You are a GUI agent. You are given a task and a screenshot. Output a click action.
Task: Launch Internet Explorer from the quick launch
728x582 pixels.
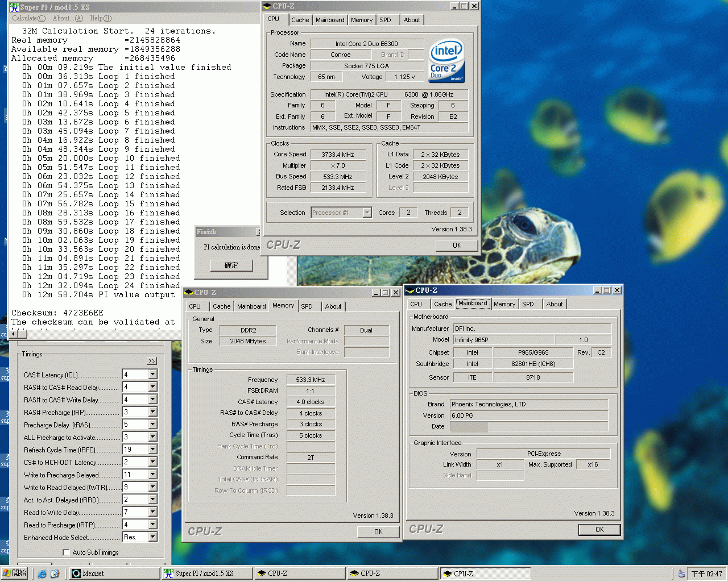[x=42, y=573]
